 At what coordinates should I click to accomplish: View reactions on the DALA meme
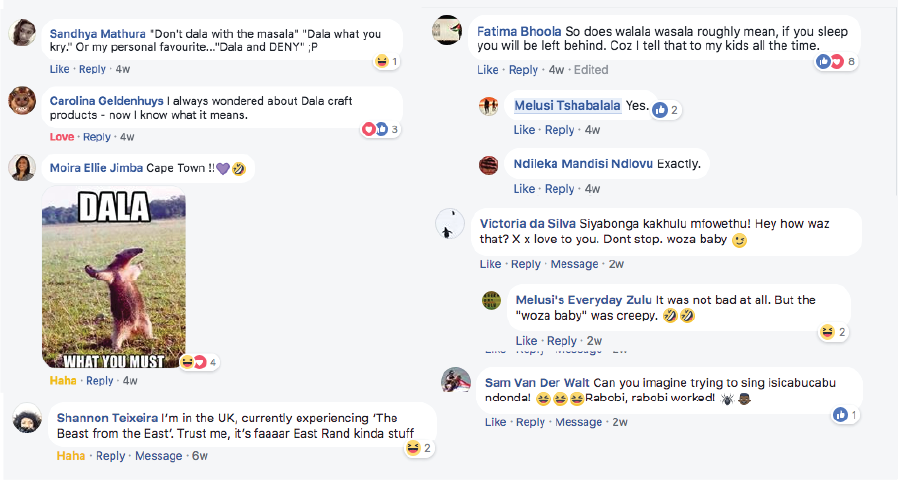tap(198, 362)
